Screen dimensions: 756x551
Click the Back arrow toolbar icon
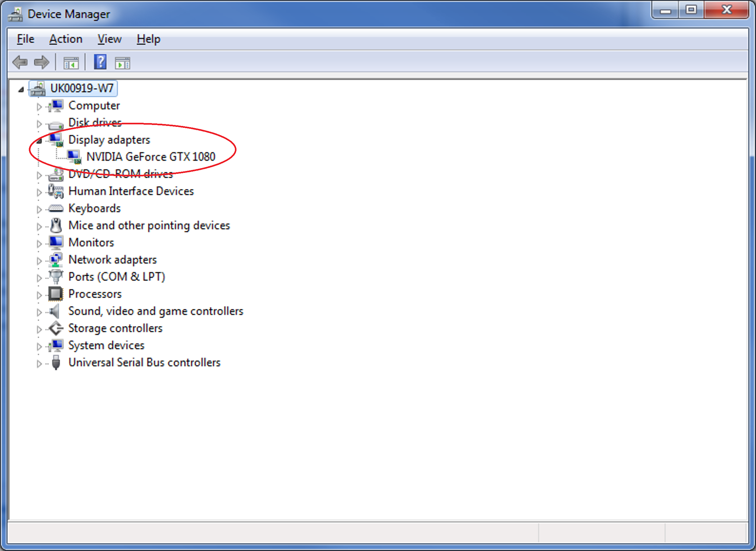[x=20, y=62]
